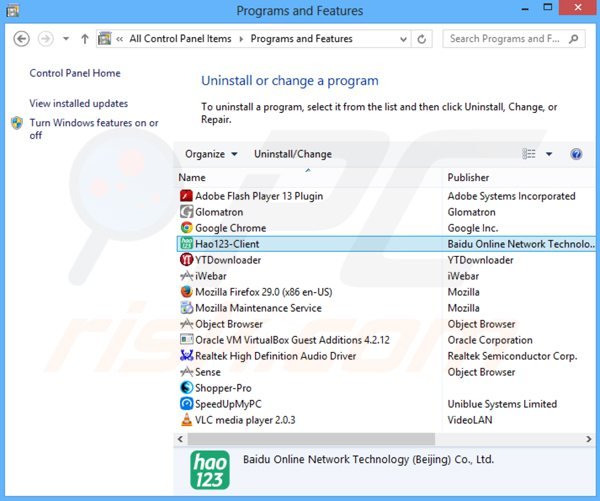Screen dimensions: 600x501
Task: Go up one level with up arrow
Action: click(x=85, y=39)
